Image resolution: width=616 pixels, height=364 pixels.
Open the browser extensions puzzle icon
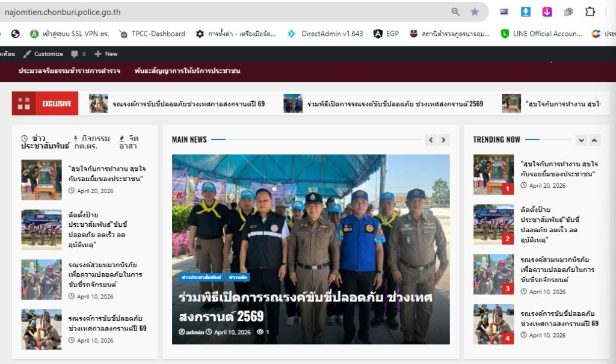coord(590,12)
